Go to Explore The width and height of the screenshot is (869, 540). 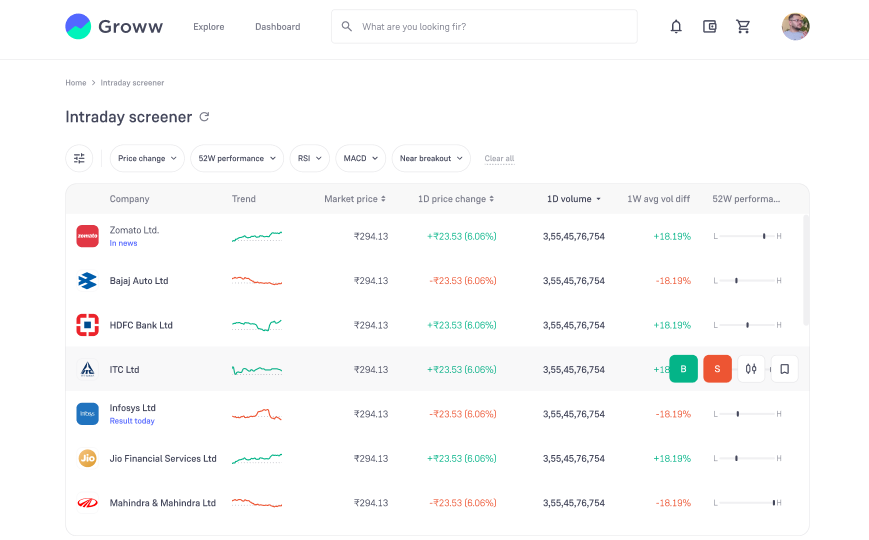pyautogui.click(x=209, y=27)
